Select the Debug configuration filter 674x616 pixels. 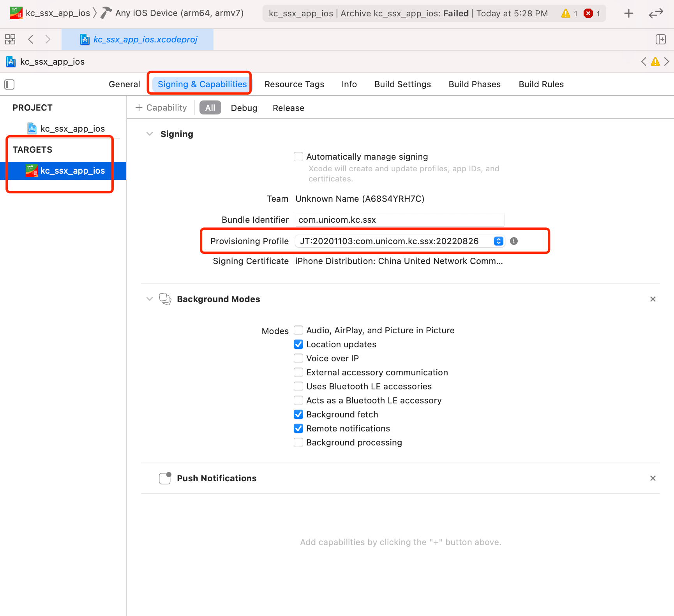tap(244, 108)
